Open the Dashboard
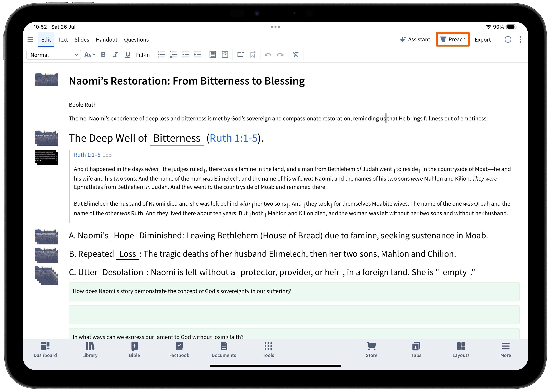Viewport: 551px width, 392px height. pyautogui.click(x=45, y=350)
